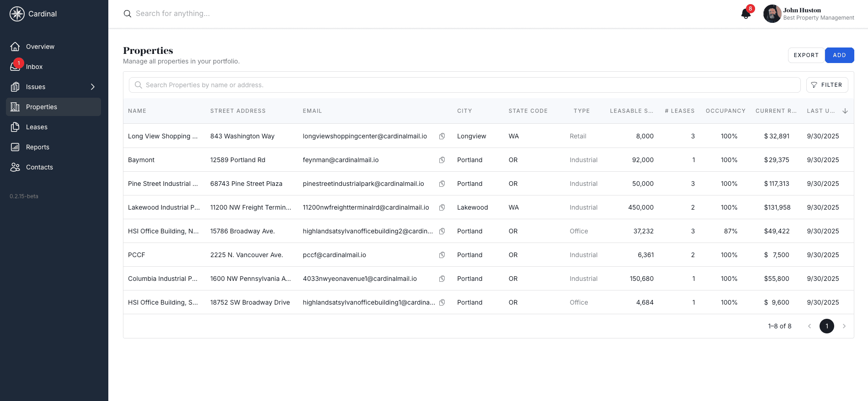The width and height of the screenshot is (868, 401).
Task: Go to next page arrow
Action: tap(844, 326)
